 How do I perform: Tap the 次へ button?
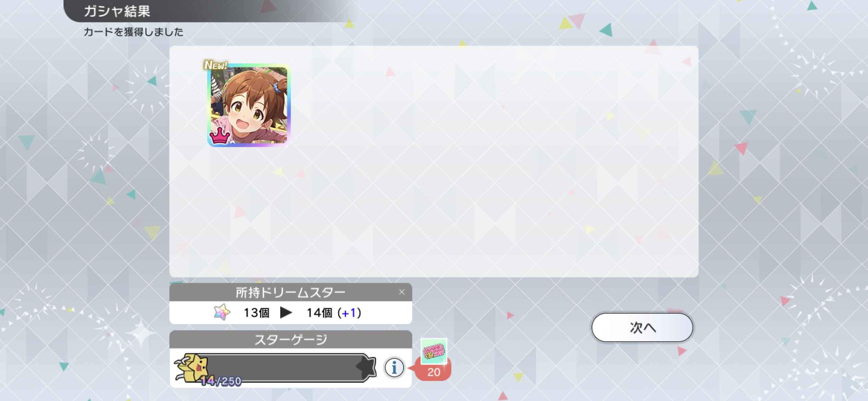point(642,328)
